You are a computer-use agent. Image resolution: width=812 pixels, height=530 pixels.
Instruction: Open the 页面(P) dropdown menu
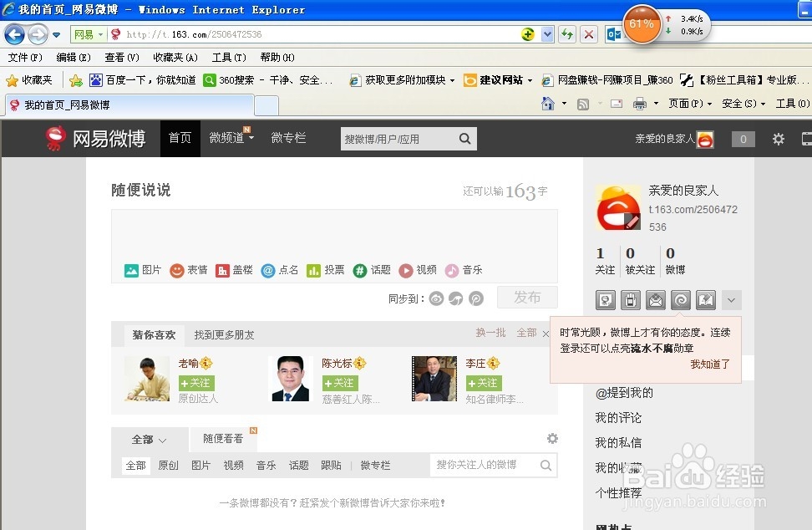[690, 104]
